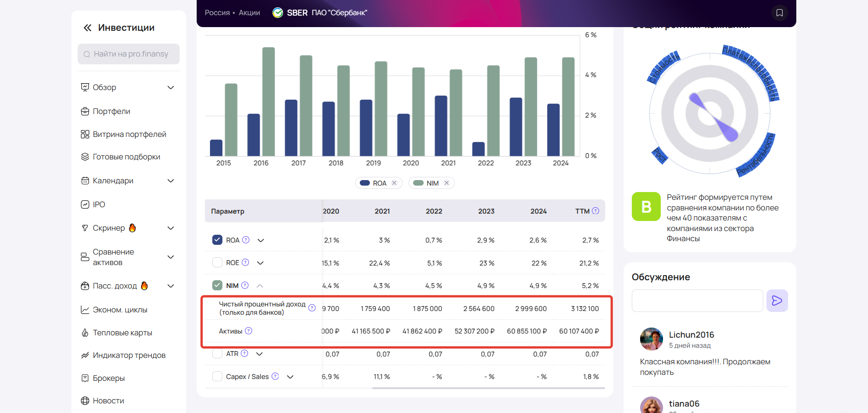868x413 pixels.
Task: Click the Sberbank logo icon in header
Action: (278, 13)
